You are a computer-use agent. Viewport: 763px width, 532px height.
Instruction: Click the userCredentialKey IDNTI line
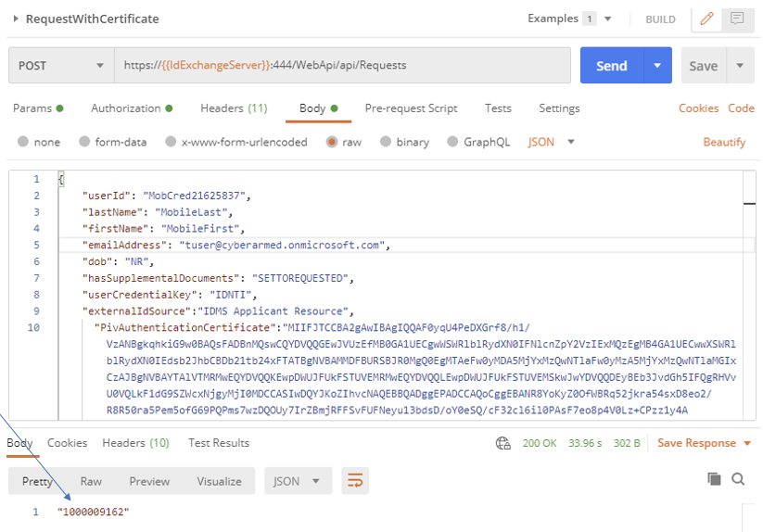click(170, 295)
